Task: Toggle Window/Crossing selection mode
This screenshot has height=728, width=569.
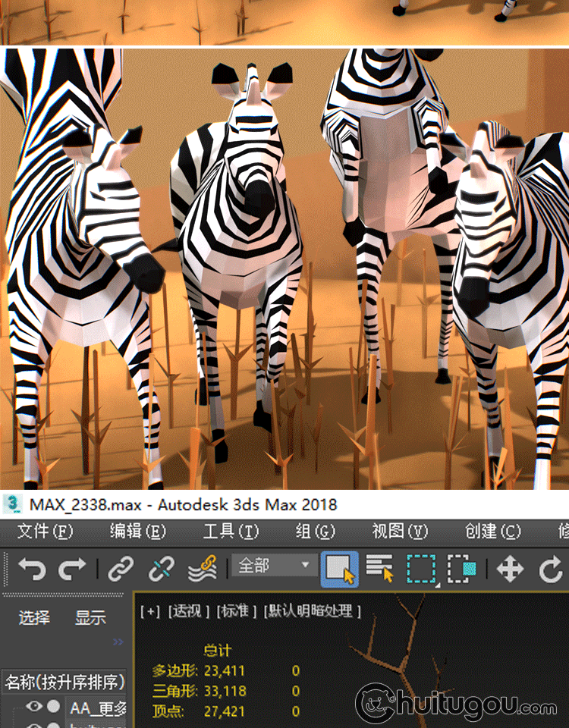Action: pos(461,569)
